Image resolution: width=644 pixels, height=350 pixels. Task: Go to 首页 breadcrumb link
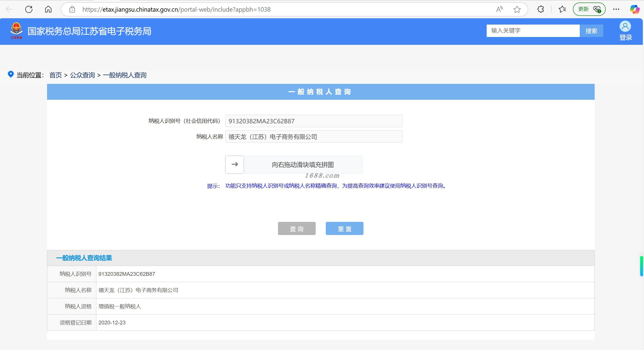coord(56,75)
